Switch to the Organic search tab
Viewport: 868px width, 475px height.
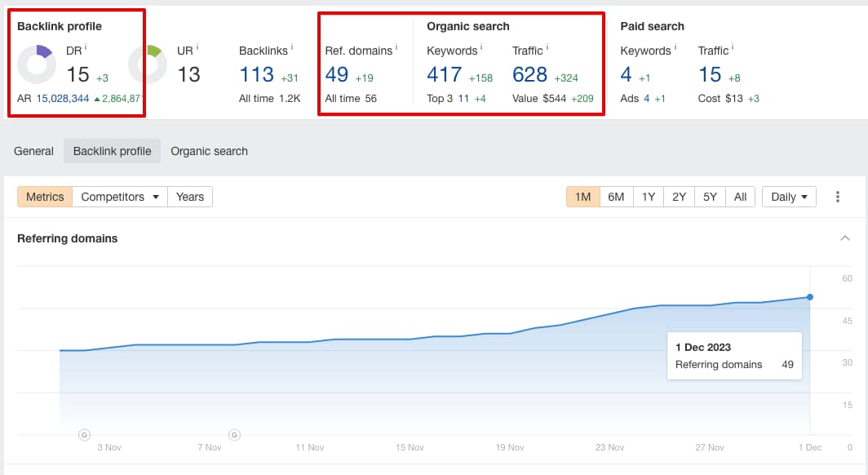click(209, 151)
